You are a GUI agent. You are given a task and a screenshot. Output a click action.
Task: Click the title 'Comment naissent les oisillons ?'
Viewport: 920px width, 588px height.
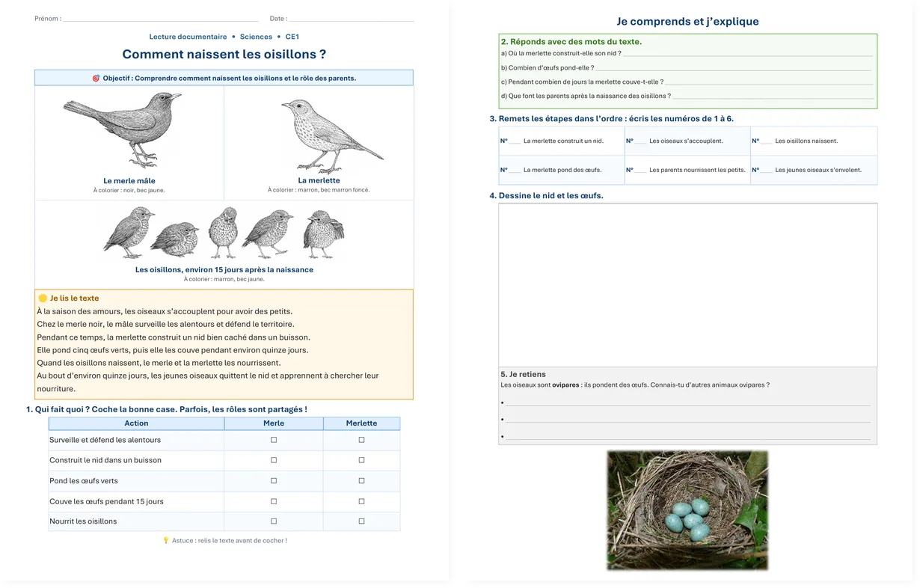[x=224, y=55]
